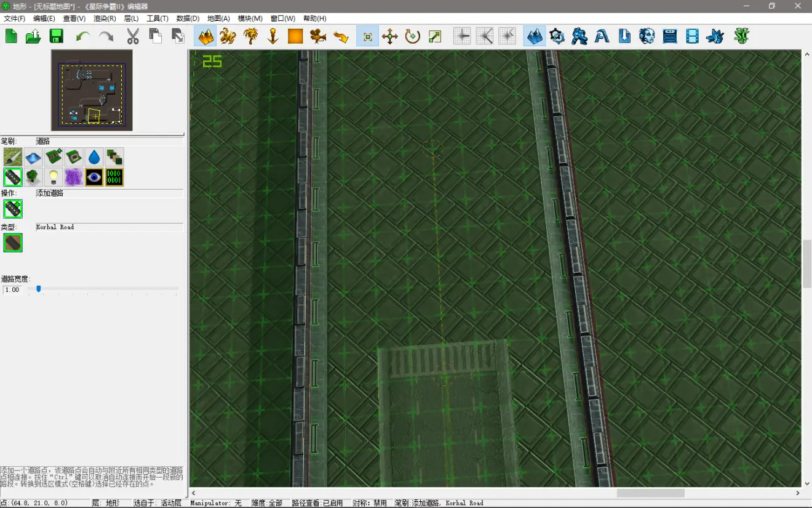Open the AI module robot head icon
Viewport: 812px width, 508px height.
647,36
